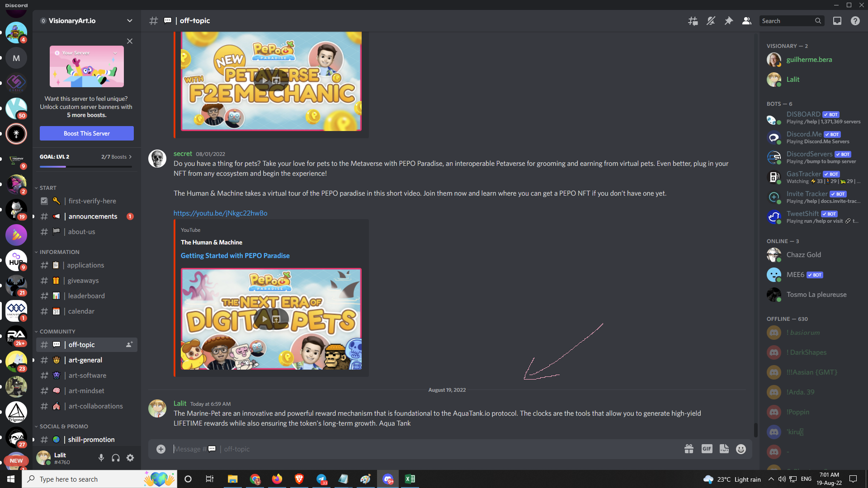
Task: Open File Explorer from the taskbar
Action: [233, 479]
